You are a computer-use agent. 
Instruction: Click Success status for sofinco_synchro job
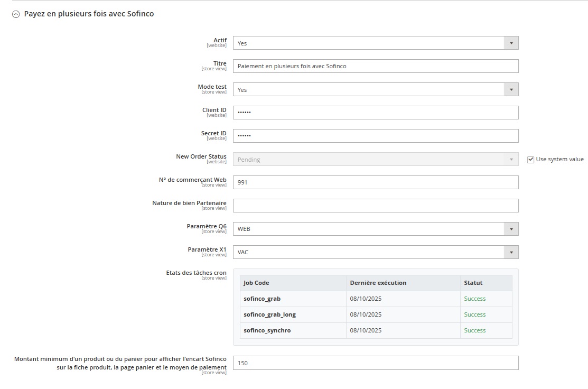pyautogui.click(x=474, y=330)
